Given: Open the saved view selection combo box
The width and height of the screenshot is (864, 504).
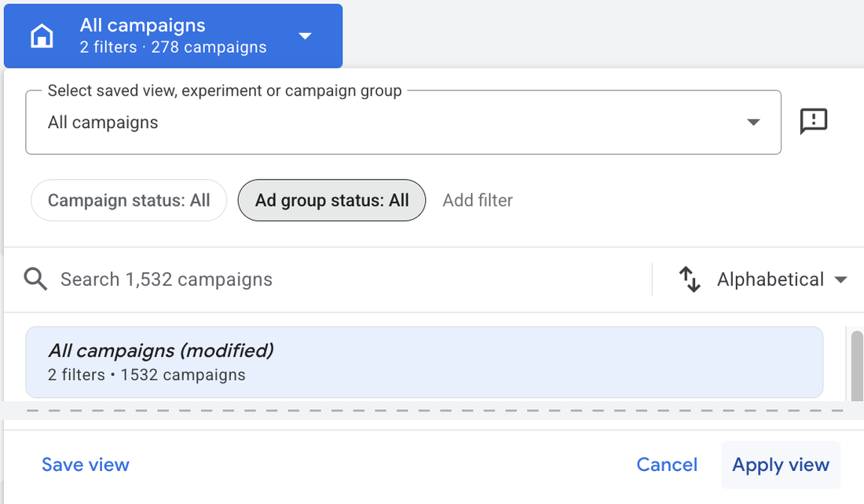Looking at the screenshot, I should tap(403, 122).
